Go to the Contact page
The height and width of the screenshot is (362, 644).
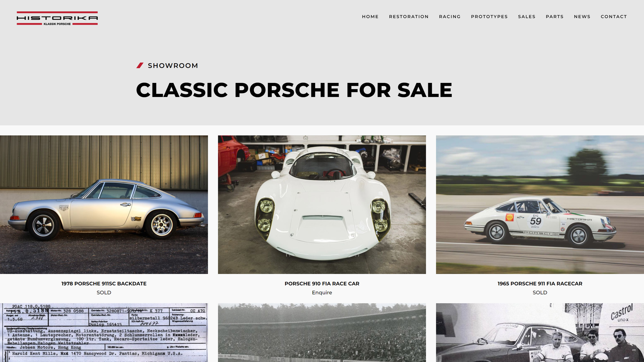point(614,17)
